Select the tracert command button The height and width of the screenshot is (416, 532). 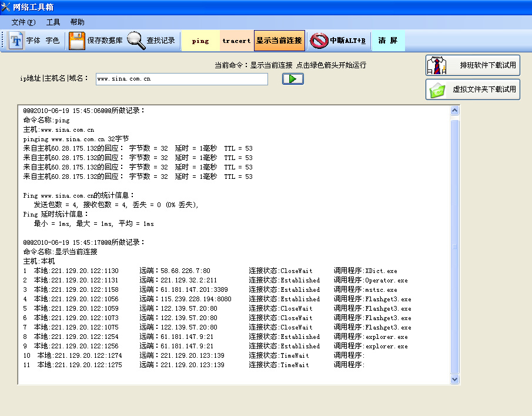click(236, 41)
